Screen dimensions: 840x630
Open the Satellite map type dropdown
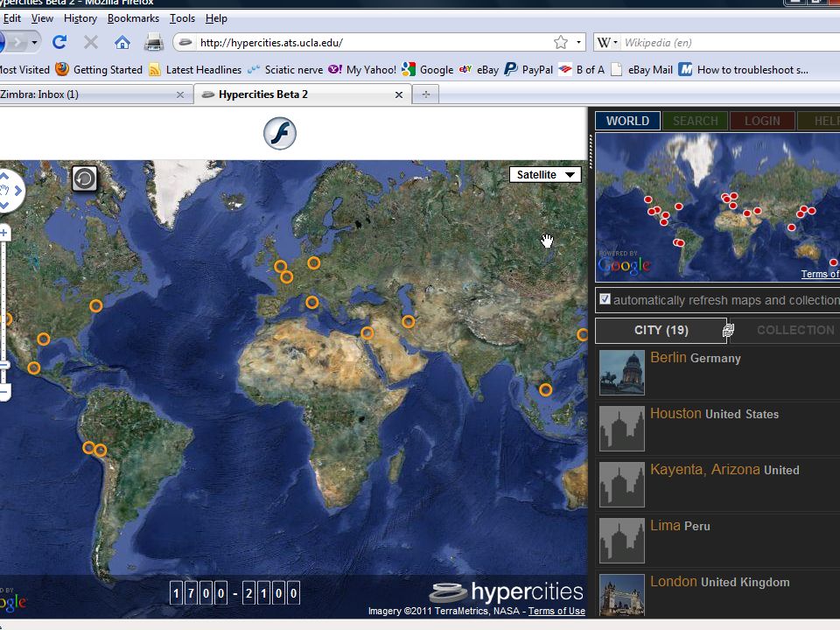pyautogui.click(x=545, y=175)
